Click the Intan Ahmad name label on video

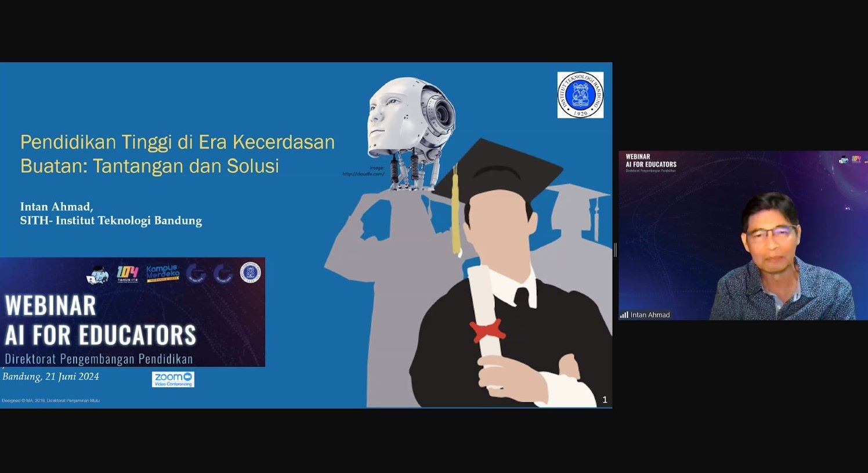650,315
